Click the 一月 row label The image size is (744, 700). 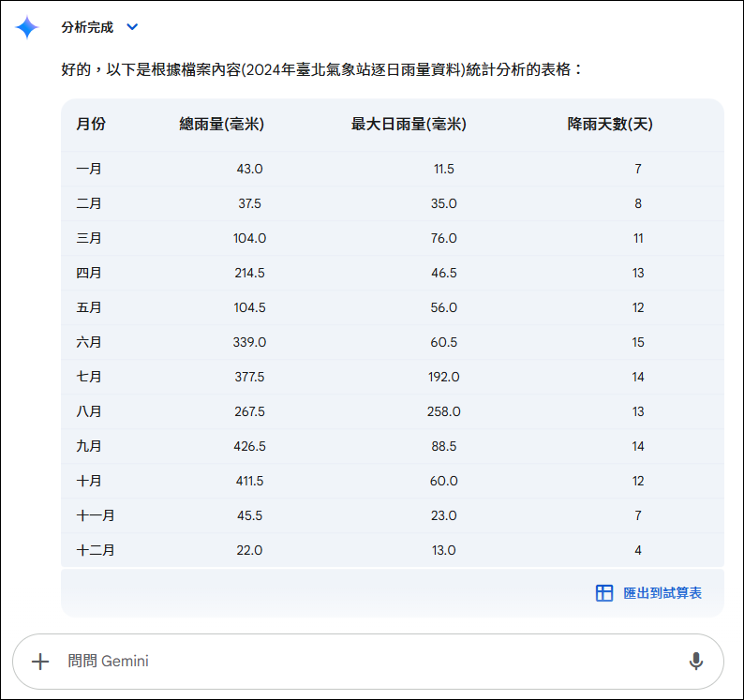click(89, 169)
